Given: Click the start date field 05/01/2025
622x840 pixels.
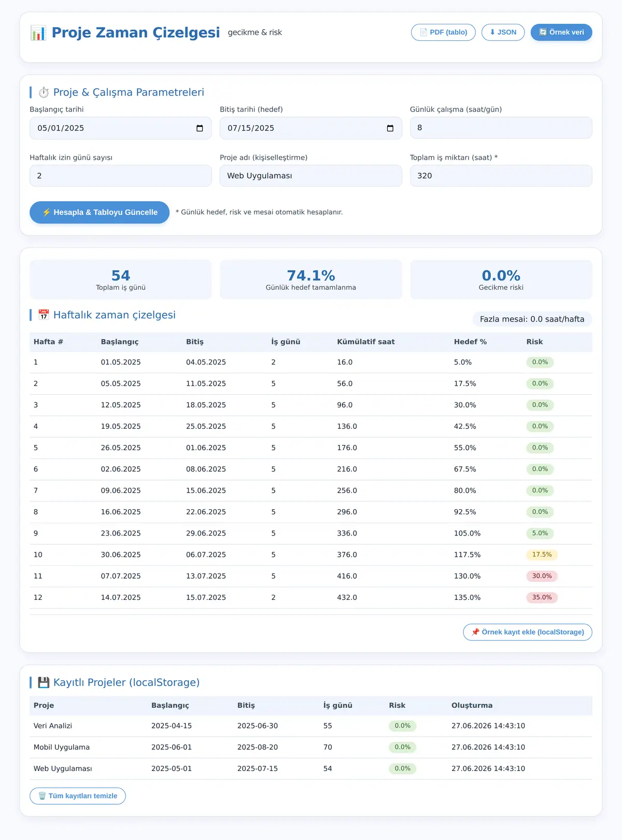Looking at the screenshot, I should [121, 128].
